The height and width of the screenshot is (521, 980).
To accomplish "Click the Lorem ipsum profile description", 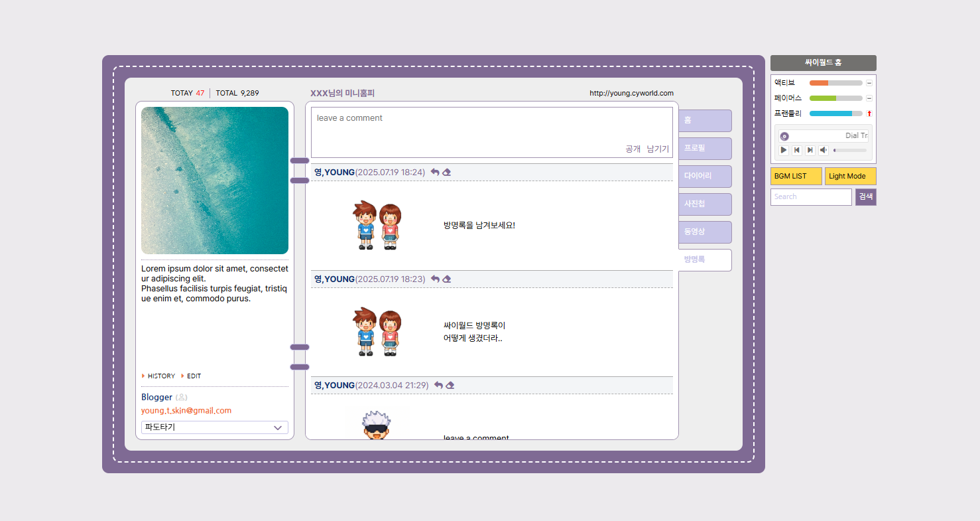I will pos(214,283).
